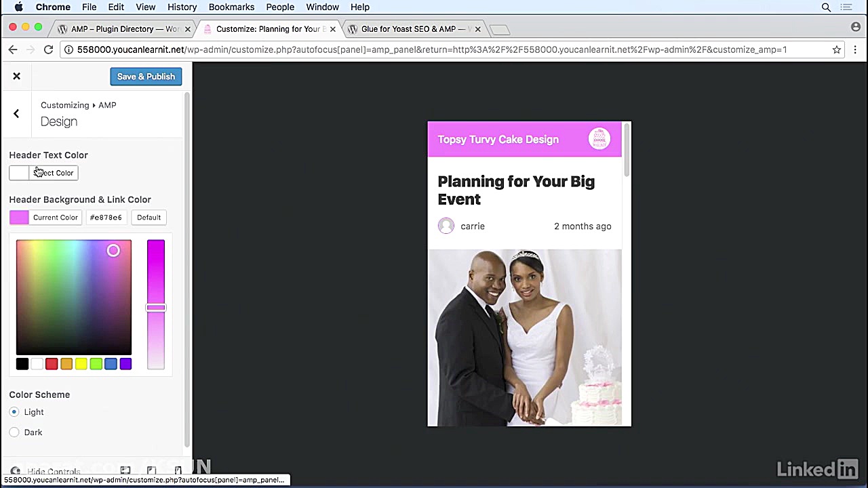Open Chrome's three-dot menu
Viewport: 868px width, 488px height.
855,49
